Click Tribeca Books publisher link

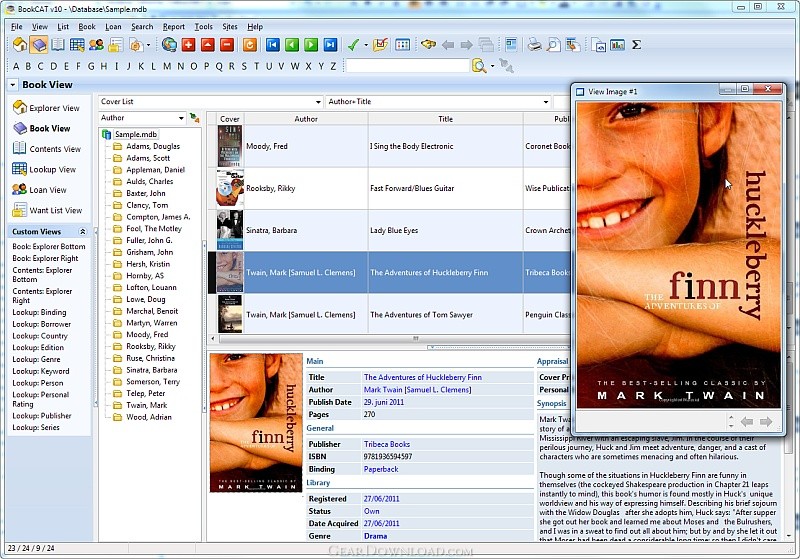point(387,444)
